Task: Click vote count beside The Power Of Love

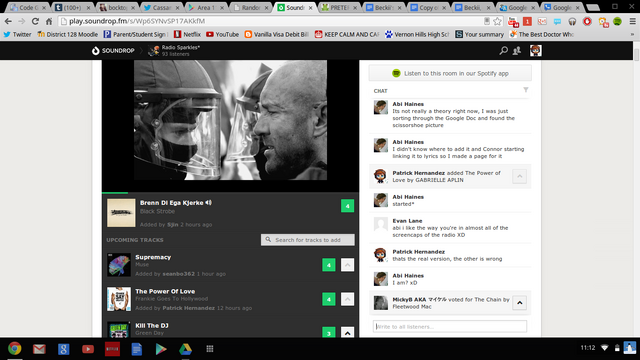Action: point(329,299)
